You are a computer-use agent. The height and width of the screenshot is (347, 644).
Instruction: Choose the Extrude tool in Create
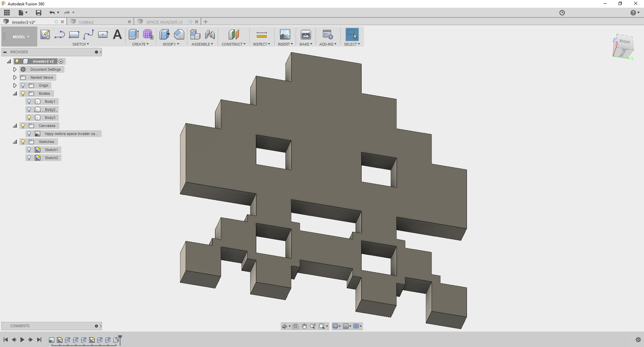coord(133,34)
